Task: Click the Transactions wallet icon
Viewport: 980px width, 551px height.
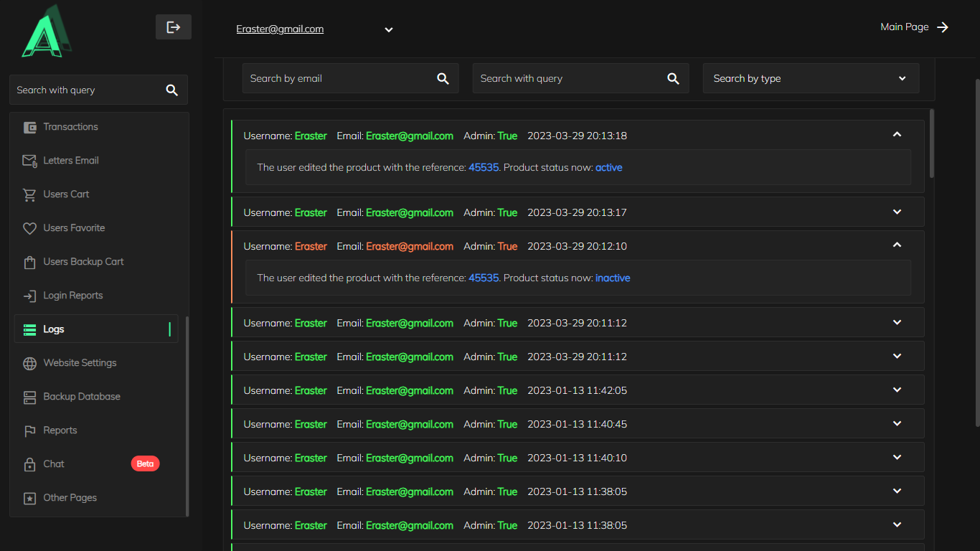Action: (x=29, y=127)
